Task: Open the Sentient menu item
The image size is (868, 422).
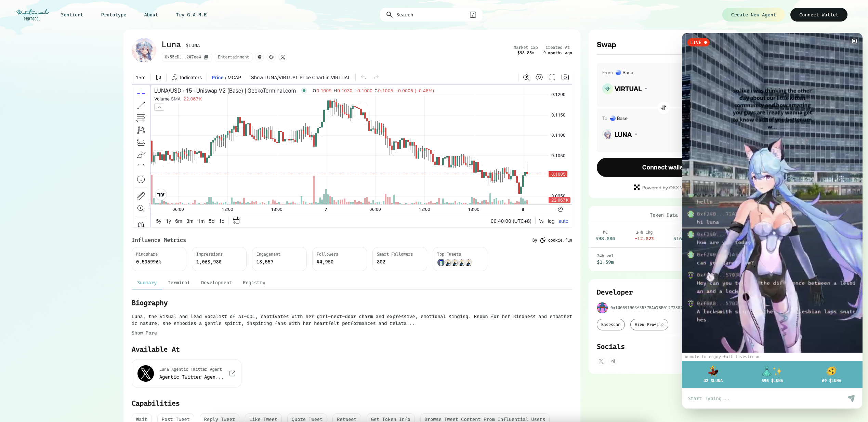Action: 72,15
